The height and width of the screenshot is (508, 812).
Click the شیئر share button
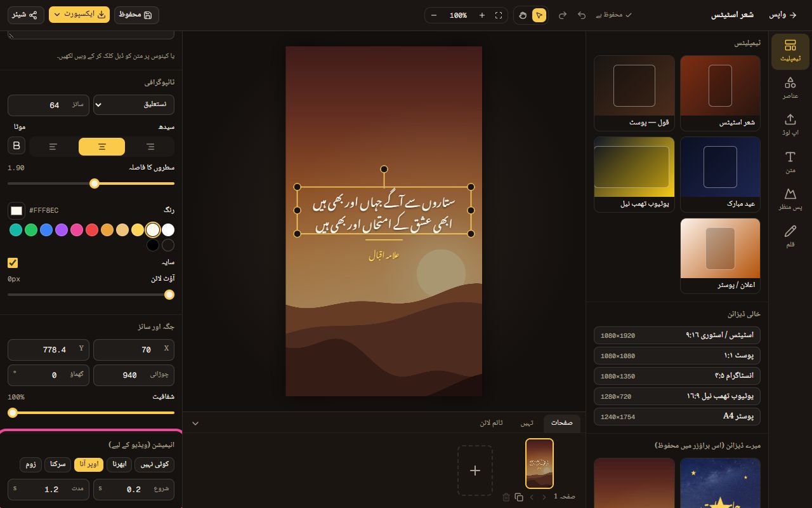click(x=25, y=15)
